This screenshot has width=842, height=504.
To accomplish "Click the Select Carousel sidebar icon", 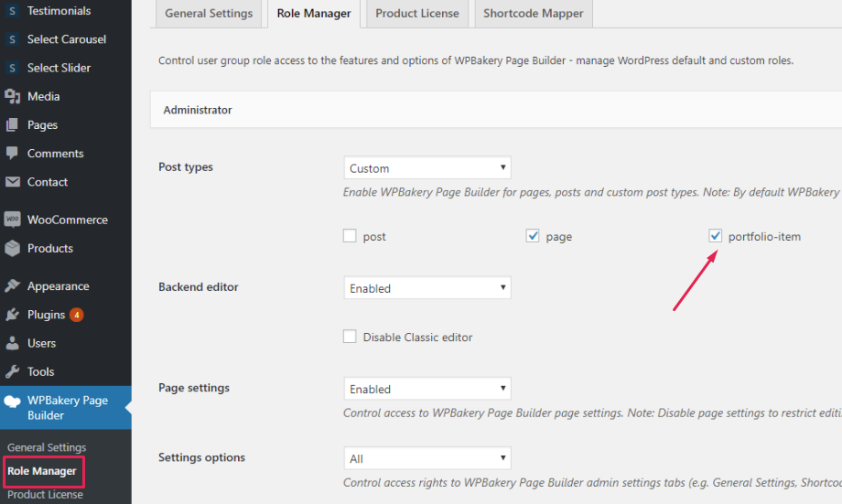I will tap(12, 39).
